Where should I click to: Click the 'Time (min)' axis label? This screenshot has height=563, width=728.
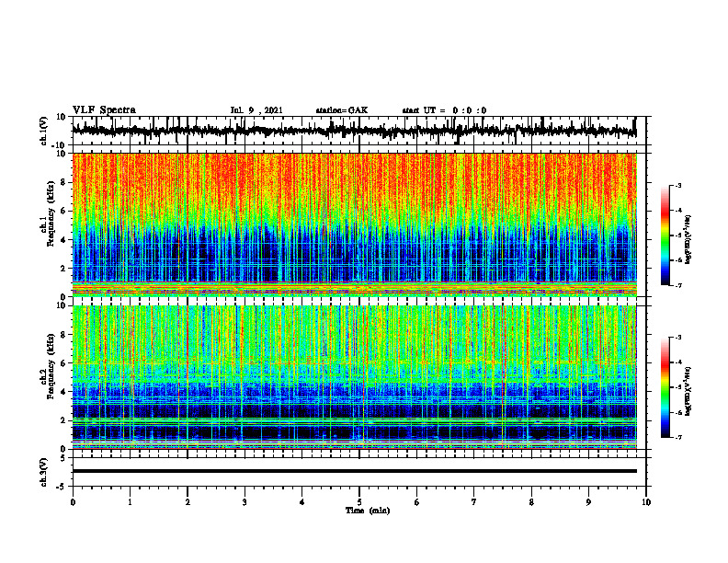click(368, 511)
